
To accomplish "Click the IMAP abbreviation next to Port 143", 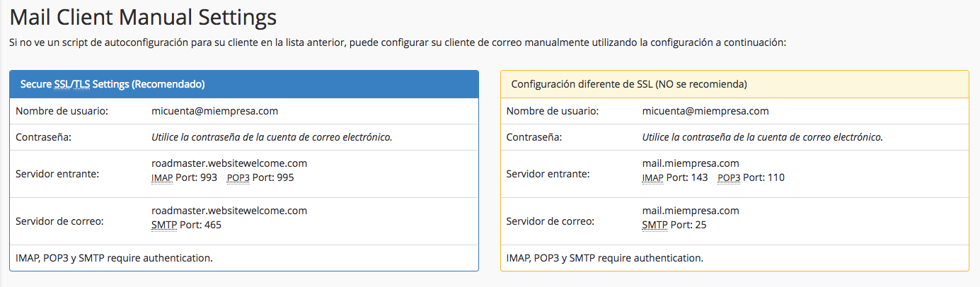I will point(653,177).
